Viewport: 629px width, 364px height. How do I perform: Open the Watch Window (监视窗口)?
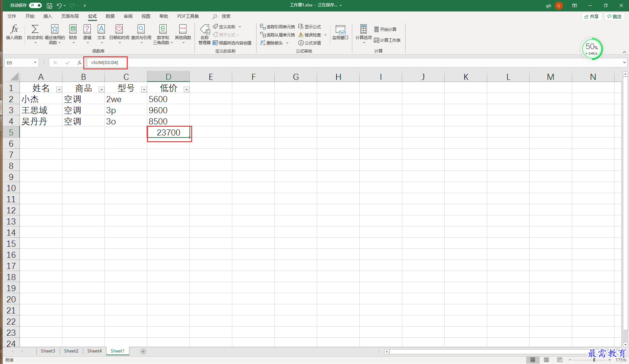pyautogui.click(x=340, y=32)
